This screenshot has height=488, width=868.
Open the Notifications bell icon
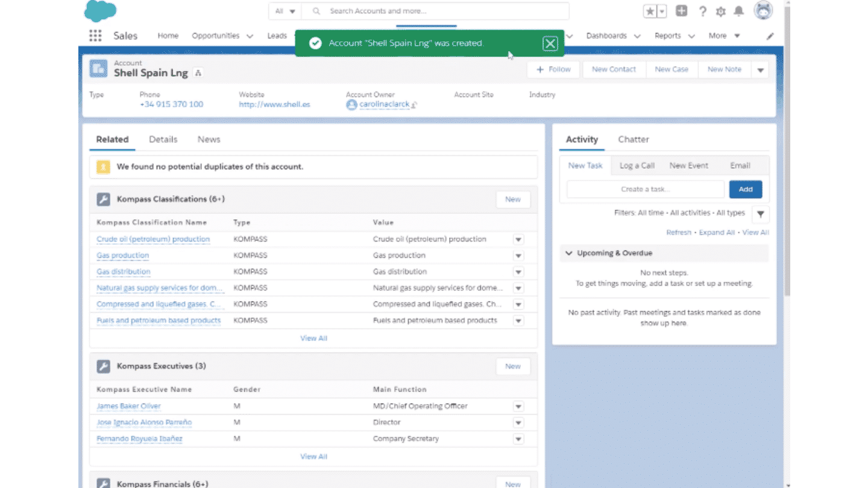click(x=739, y=11)
